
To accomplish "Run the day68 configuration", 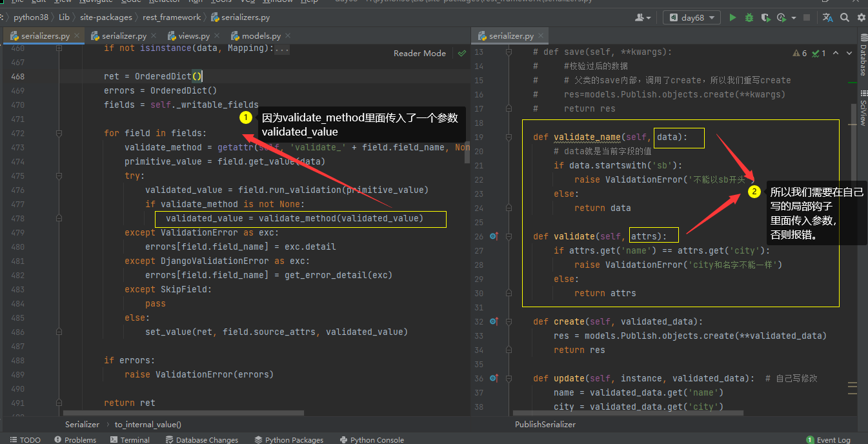I will (x=732, y=17).
